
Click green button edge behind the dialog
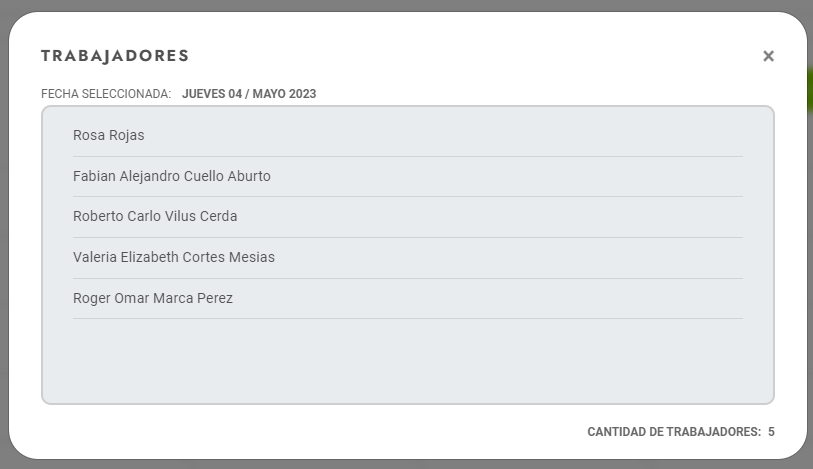point(809,90)
